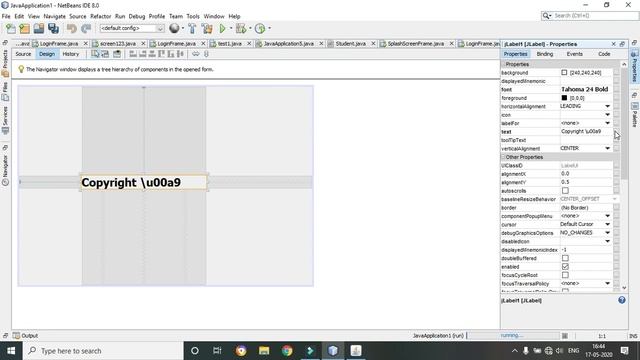Activate Selection Mode in the form designer
Image resolution: width=640 pixels, height=360 pixels.
[x=95, y=54]
